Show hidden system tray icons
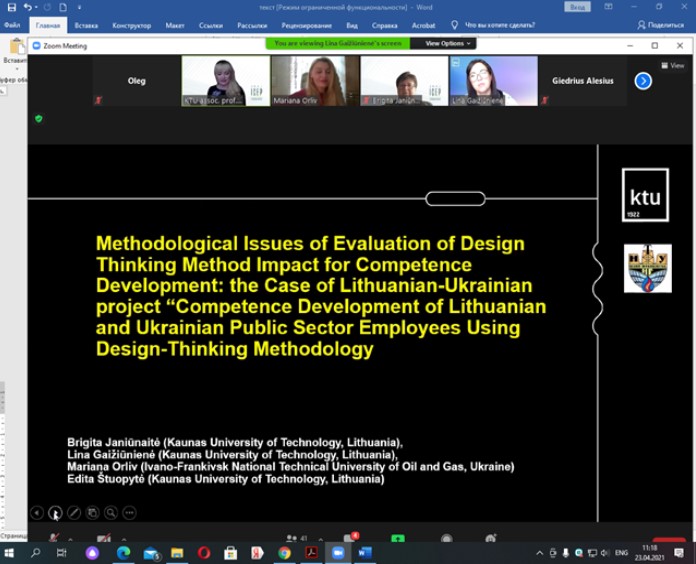This screenshot has width=696, height=564. point(540,553)
